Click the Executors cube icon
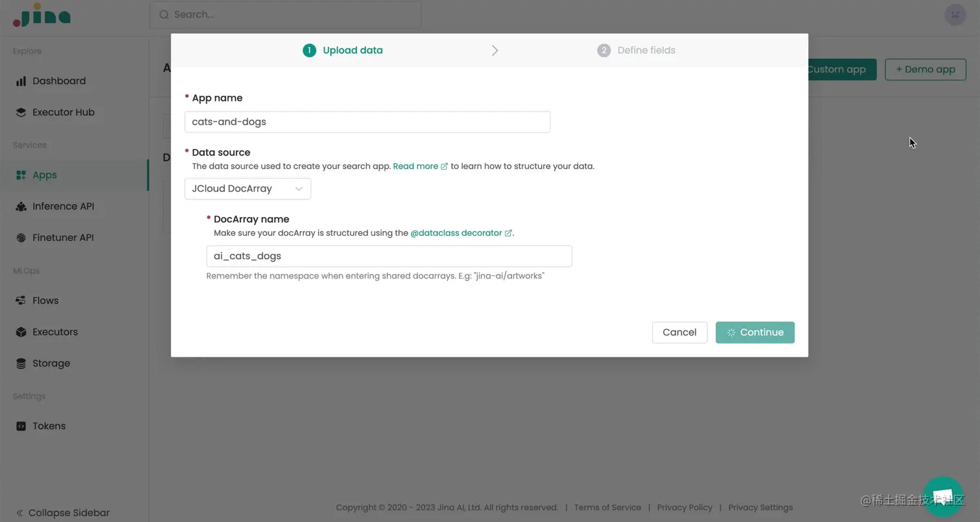This screenshot has height=522, width=980. [x=21, y=332]
